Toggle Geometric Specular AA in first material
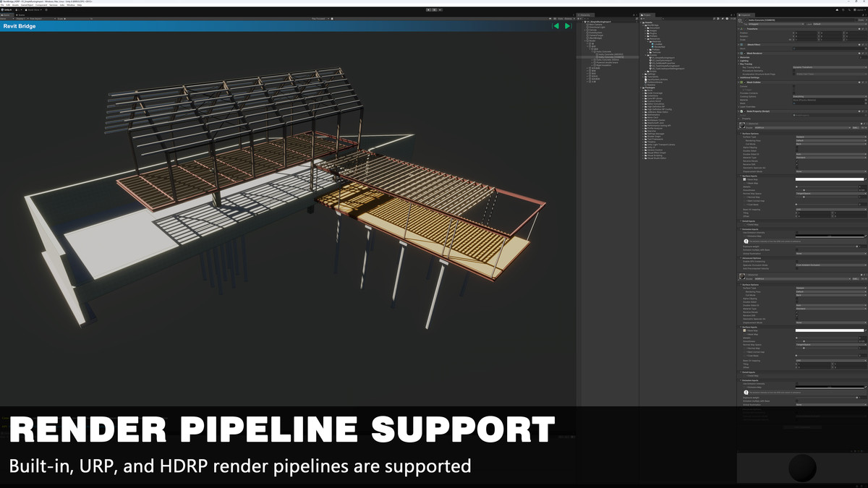868x488 pixels. click(796, 168)
